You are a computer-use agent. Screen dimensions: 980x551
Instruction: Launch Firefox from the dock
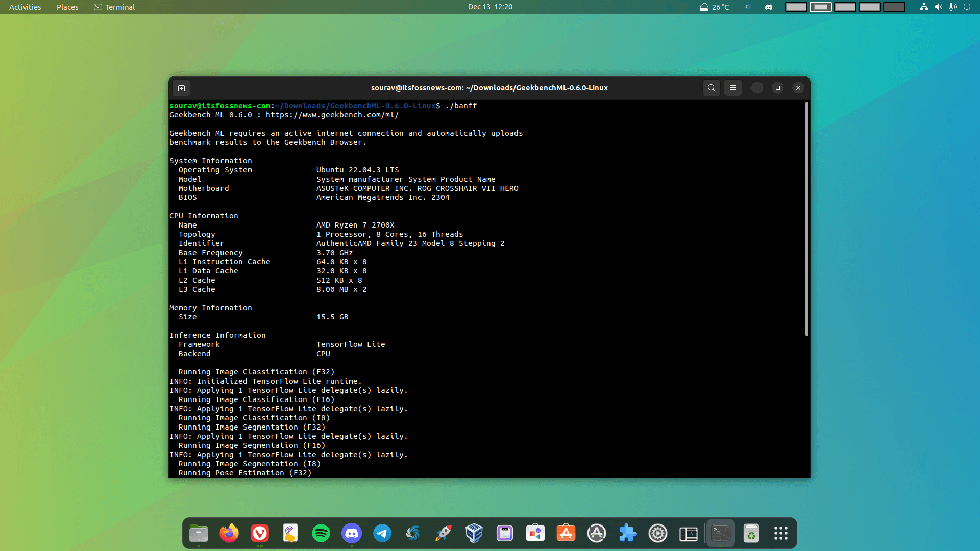[229, 533]
